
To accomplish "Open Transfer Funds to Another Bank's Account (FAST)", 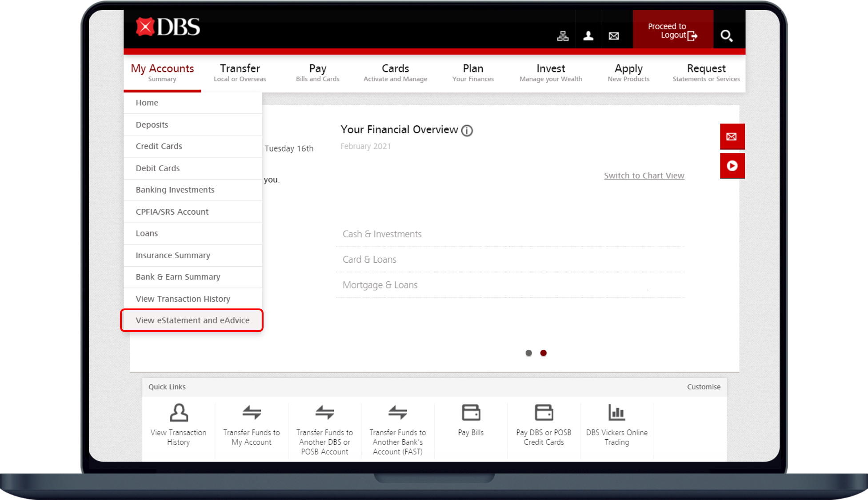I will (397, 429).
